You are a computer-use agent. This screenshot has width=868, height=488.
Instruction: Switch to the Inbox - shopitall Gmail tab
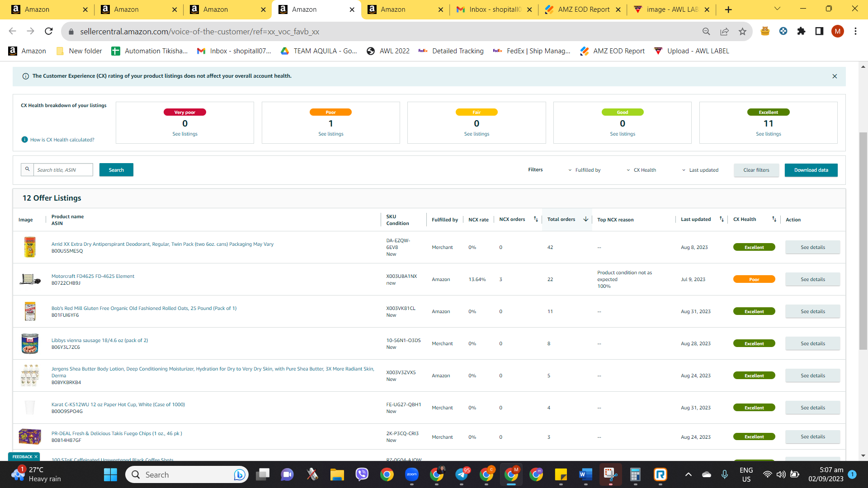click(494, 9)
